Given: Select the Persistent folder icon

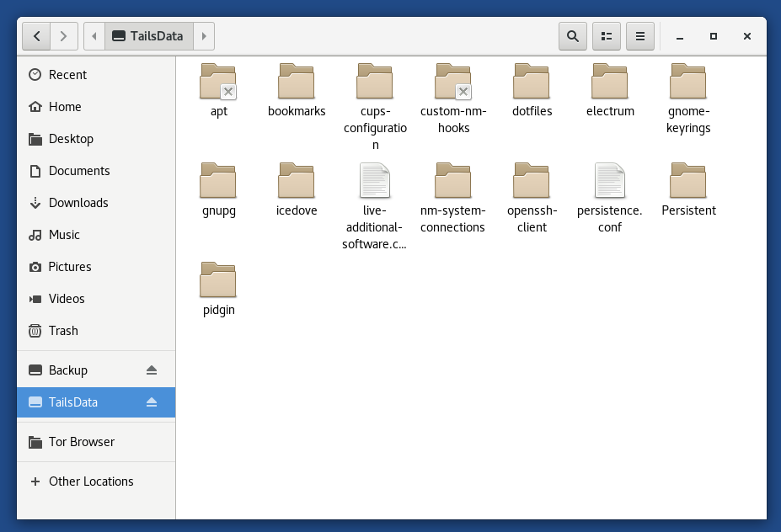Looking at the screenshot, I should tap(687, 181).
